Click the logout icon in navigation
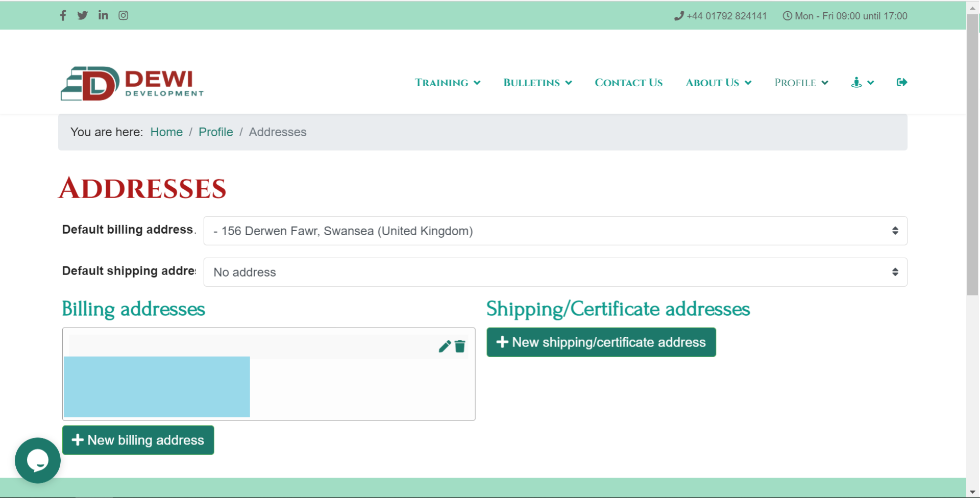 tap(901, 82)
